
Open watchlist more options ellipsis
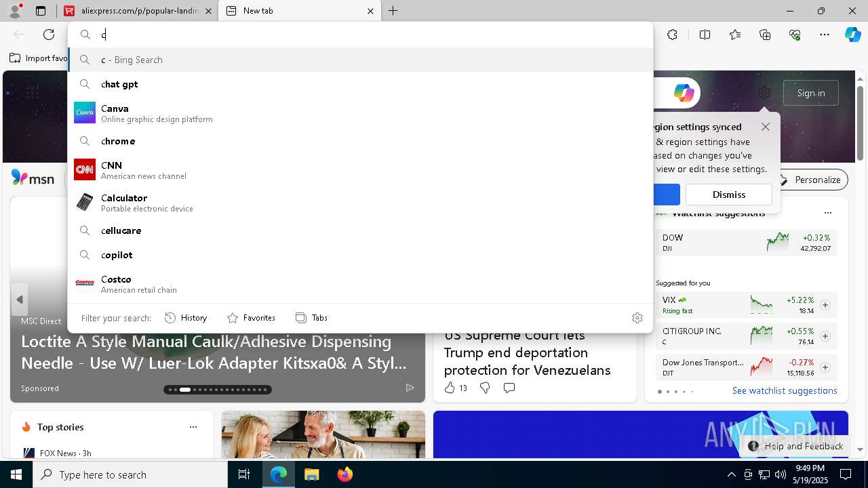tap(828, 213)
